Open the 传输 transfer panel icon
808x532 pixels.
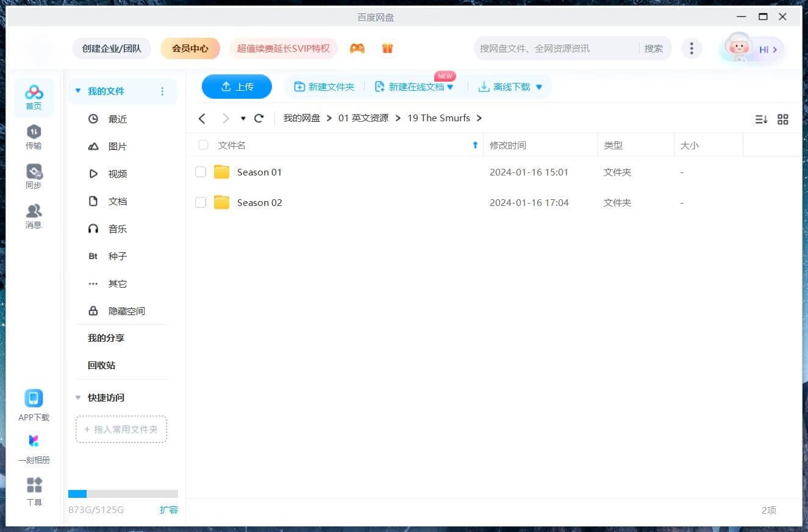coord(34,132)
